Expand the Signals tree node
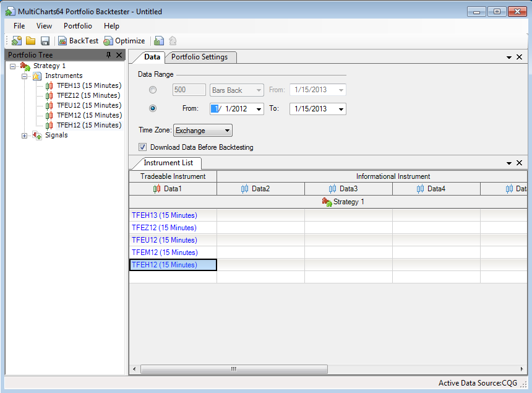This screenshot has height=393, width=532. 24,136
